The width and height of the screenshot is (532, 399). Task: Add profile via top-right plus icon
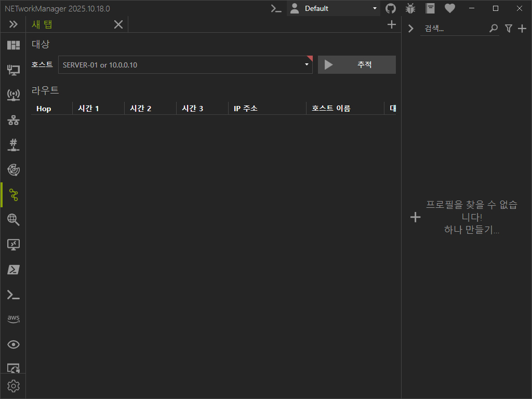[x=522, y=29]
